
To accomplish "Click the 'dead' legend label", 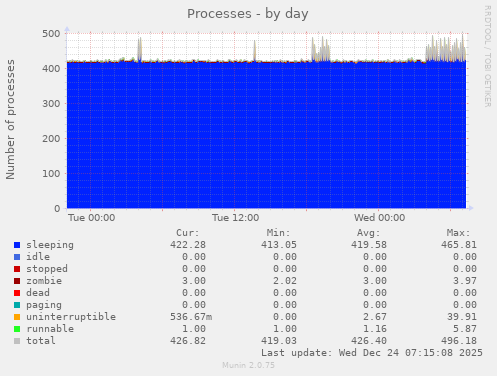I will [38, 293].
